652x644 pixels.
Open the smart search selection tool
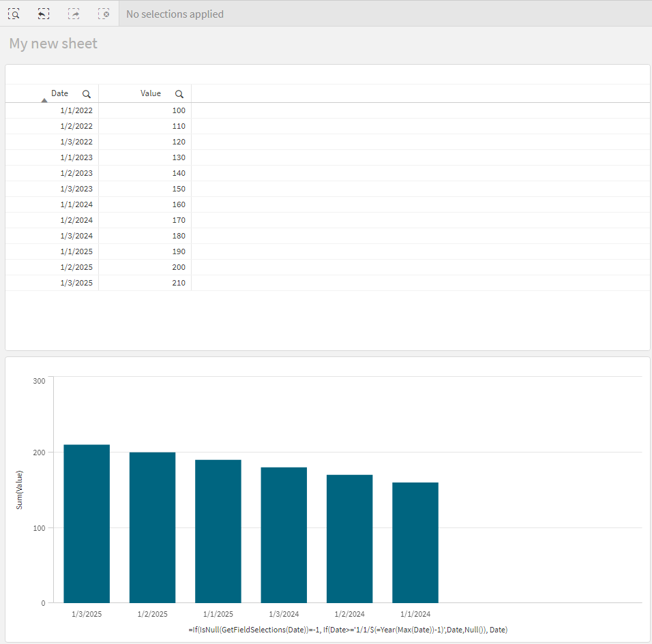(x=14, y=14)
